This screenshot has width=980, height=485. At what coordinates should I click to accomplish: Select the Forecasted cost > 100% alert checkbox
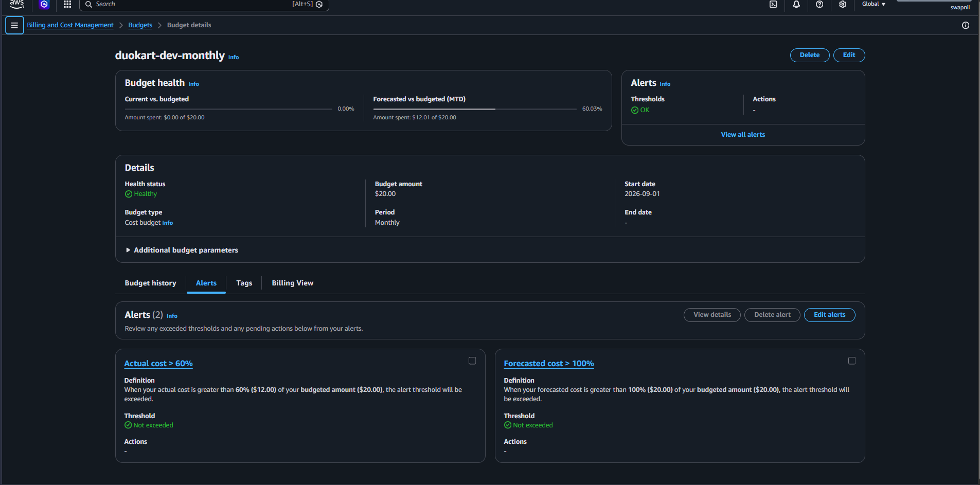click(852, 361)
